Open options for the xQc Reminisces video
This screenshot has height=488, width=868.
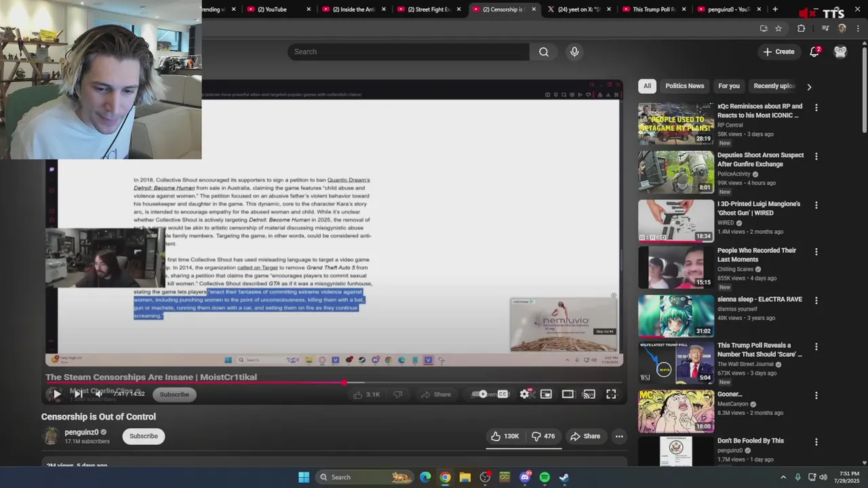[816, 108]
